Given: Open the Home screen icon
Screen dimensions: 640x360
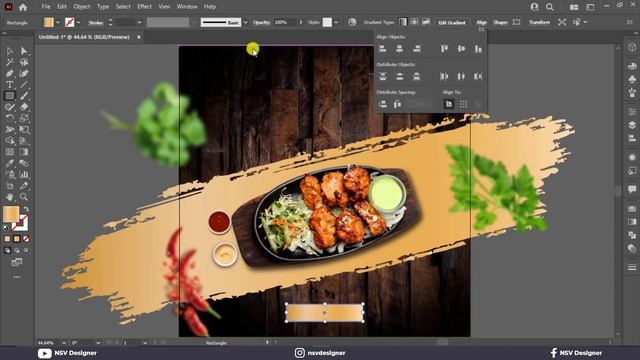Looking at the screenshot, I should [23, 7].
